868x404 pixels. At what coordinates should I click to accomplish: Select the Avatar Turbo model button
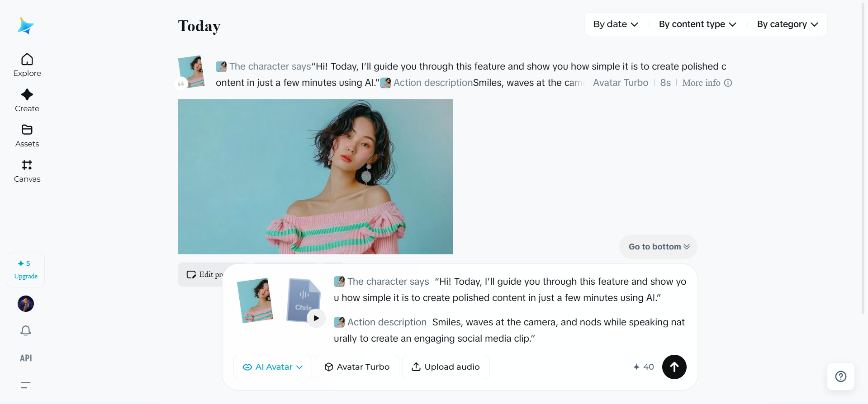[x=357, y=367]
